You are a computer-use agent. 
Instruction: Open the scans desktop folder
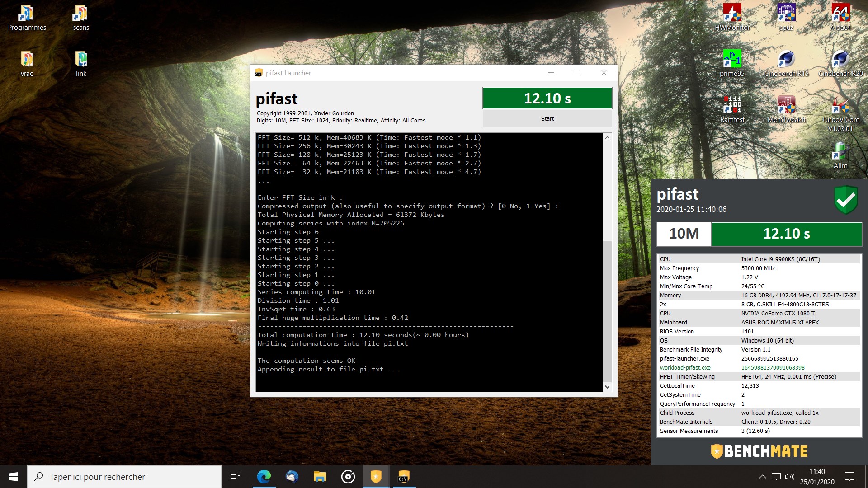point(81,18)
